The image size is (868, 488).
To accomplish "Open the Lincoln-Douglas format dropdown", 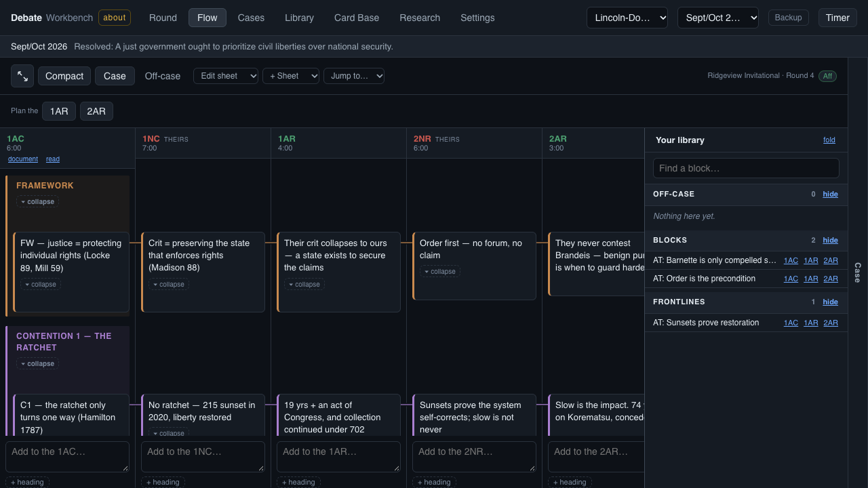I will 627,18.
